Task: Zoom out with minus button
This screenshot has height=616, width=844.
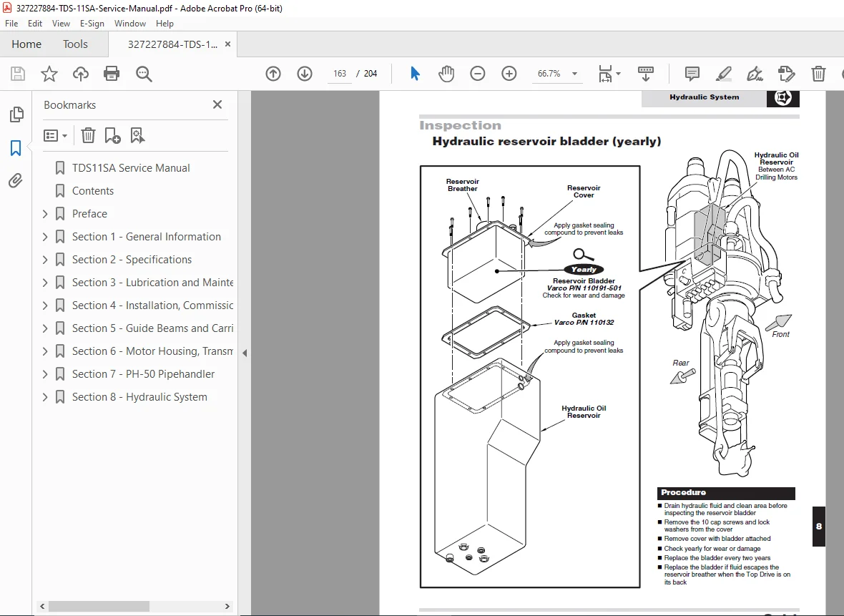Action: click(x=478, y=73)
